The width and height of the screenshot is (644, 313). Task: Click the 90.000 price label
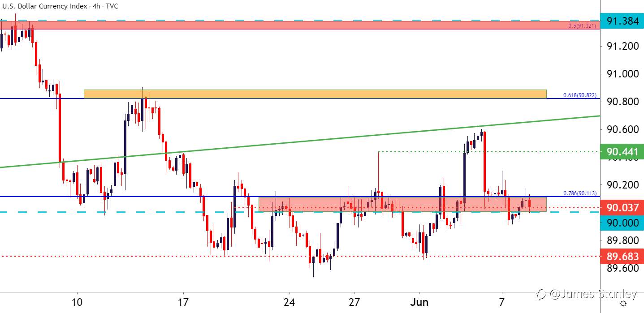click(x=622, y=223)
